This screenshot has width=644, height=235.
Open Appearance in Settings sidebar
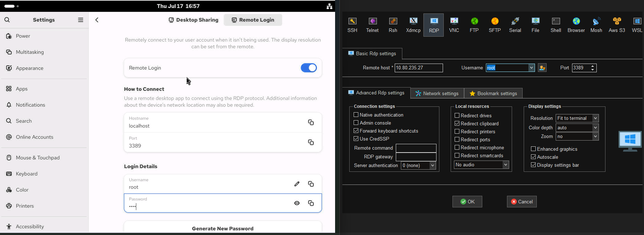coord(44,68)
